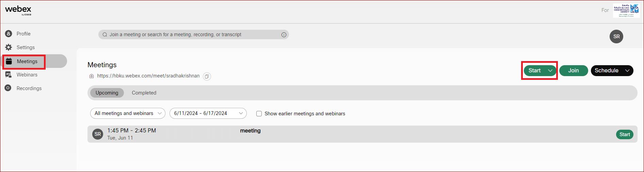
Task: Expand the green Start dropdown chevron
Action: tap(550, 71)
